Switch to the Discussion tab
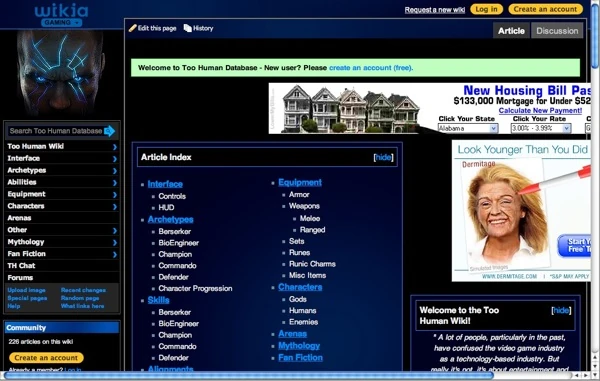The width and height of the screenshot is (600, 381). [557, 31]
